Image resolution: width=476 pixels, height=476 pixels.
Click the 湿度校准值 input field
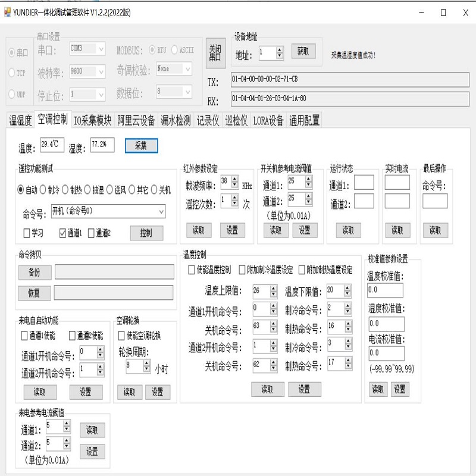[x=386, y=324]
